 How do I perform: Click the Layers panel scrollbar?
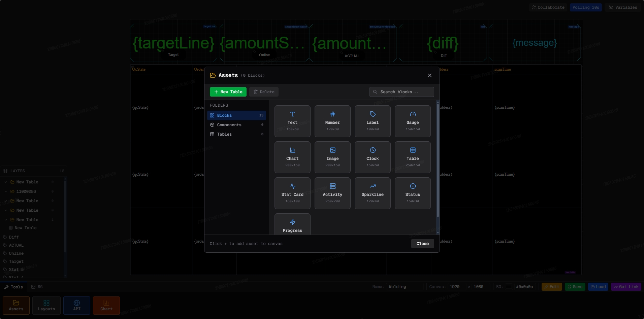[x=65, y=217]
